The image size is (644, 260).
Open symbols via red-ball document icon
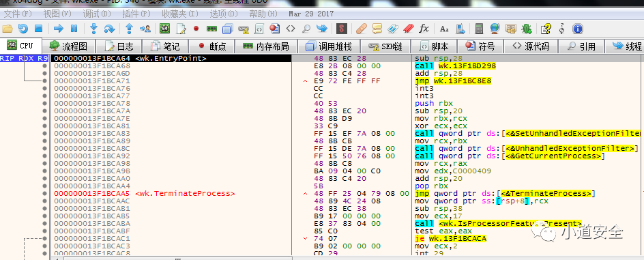[274, 29]
